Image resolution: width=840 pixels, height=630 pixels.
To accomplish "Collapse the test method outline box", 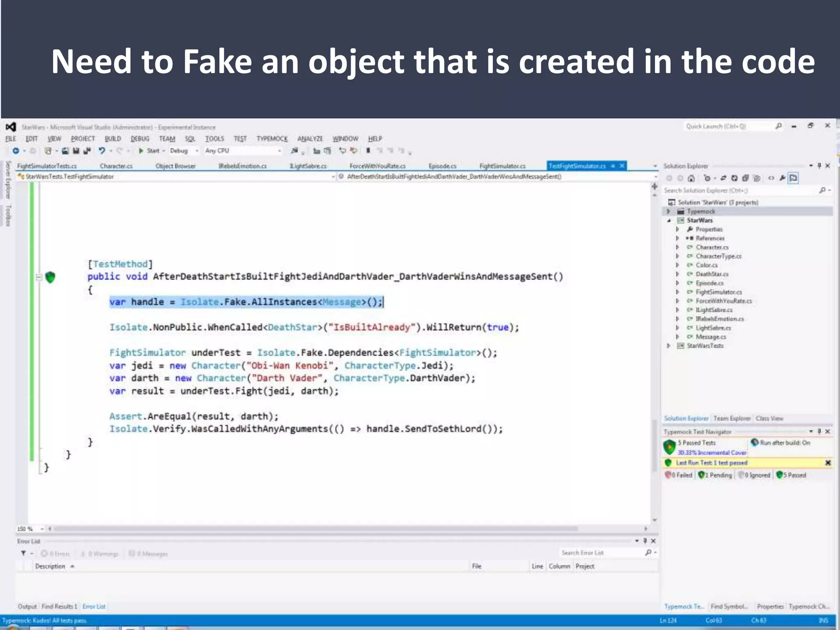I will pyautogui.click(x=39, y=277).
